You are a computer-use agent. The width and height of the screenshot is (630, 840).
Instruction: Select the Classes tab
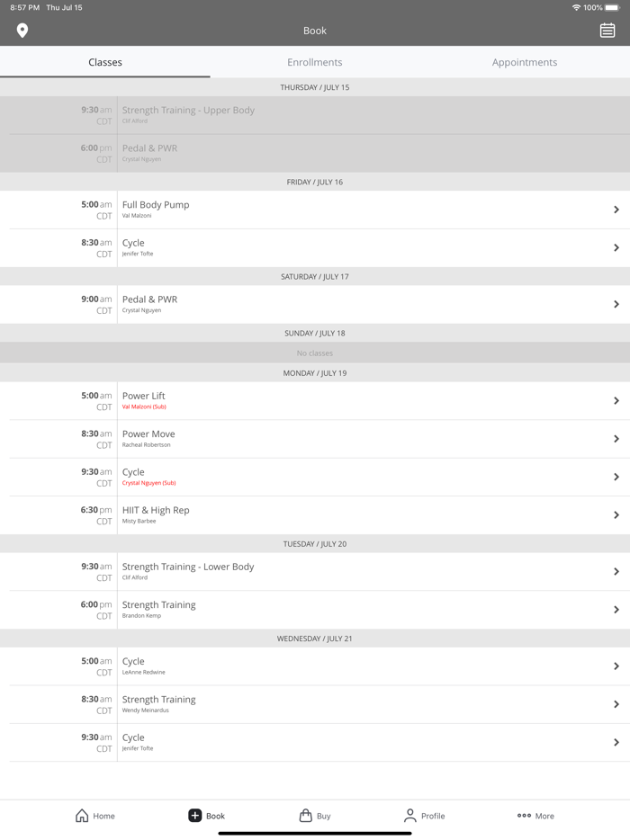(x=105, y=62)
